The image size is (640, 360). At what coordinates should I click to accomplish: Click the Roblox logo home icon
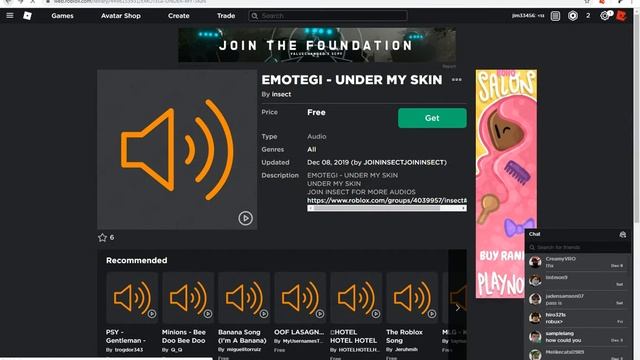coord(27,16)
